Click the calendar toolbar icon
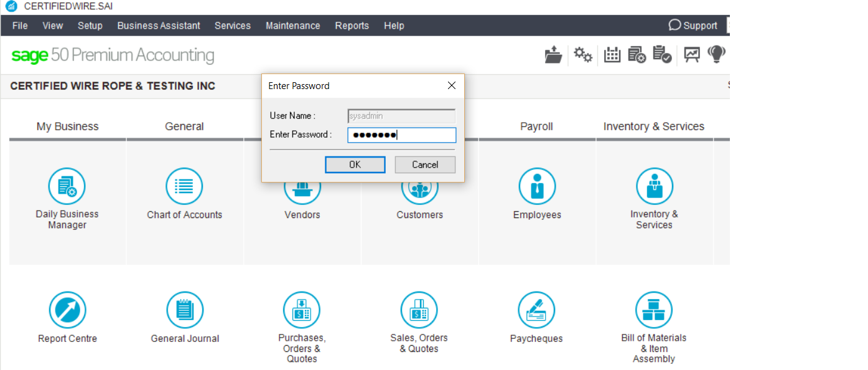868x370 pixels. tap(612, 55)
